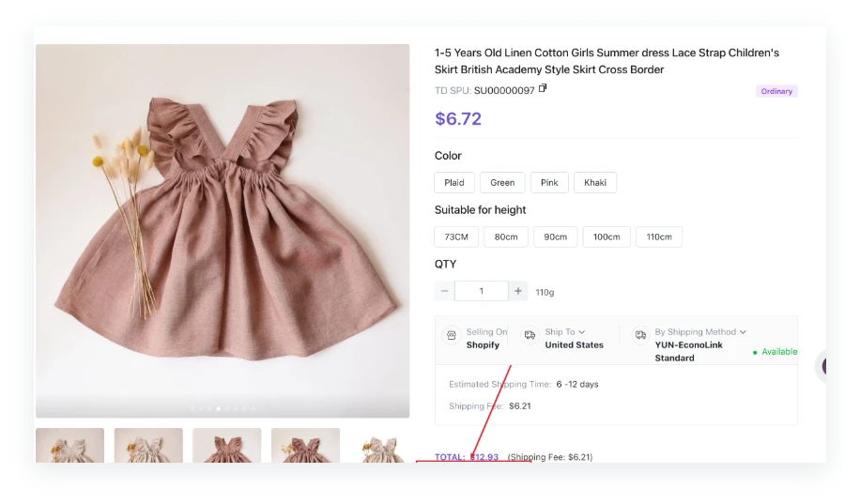860x504 pixels.
Task: Choose the 100cm height size
Action: point(607,237)
